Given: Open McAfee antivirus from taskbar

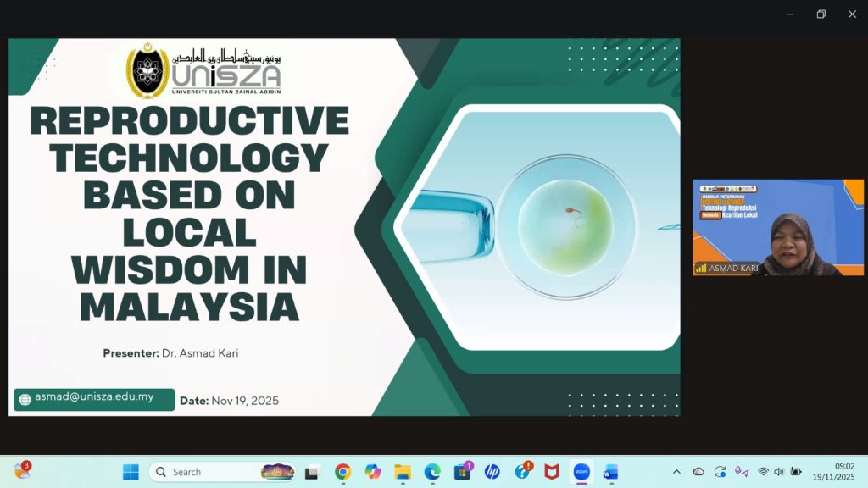Looking at the screenshot, I should (552, 472).
